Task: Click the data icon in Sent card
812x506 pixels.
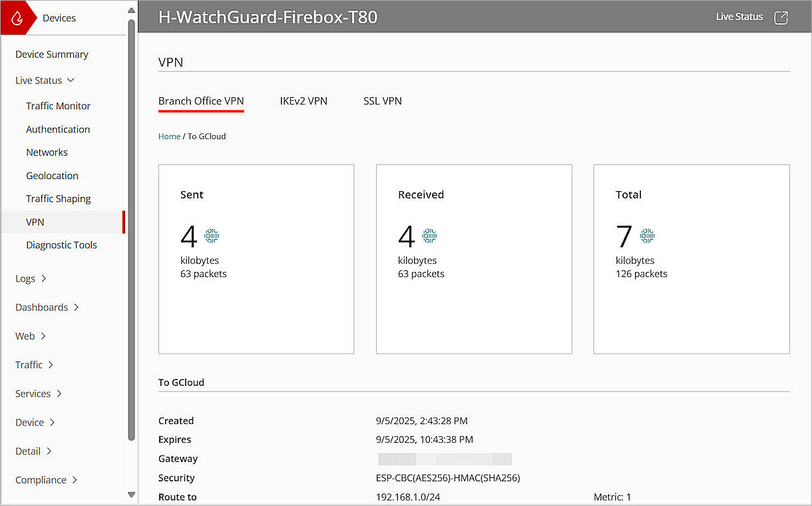Action: coord(212,236)
